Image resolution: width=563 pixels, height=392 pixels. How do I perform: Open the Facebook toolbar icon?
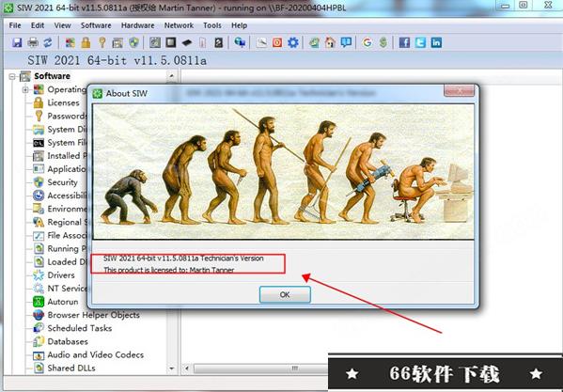(x=404, y=42)
